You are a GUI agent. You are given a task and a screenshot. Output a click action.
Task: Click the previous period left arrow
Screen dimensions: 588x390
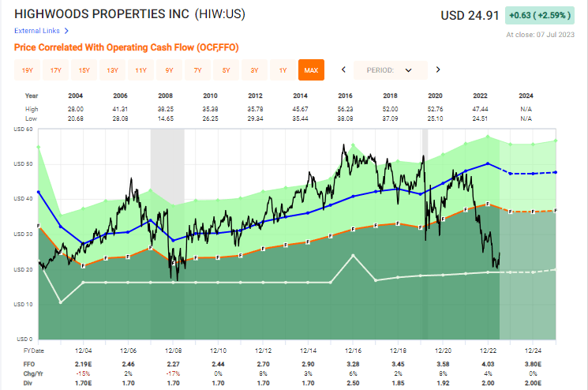343,69
